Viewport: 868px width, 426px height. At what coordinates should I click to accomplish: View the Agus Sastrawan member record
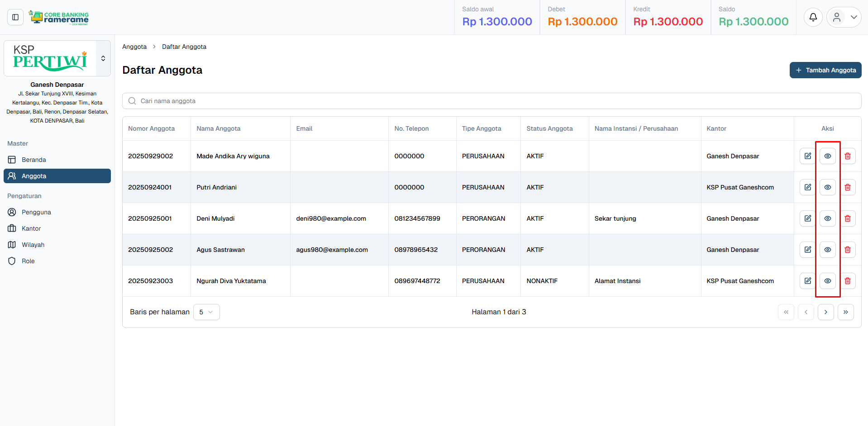(828, 250)
